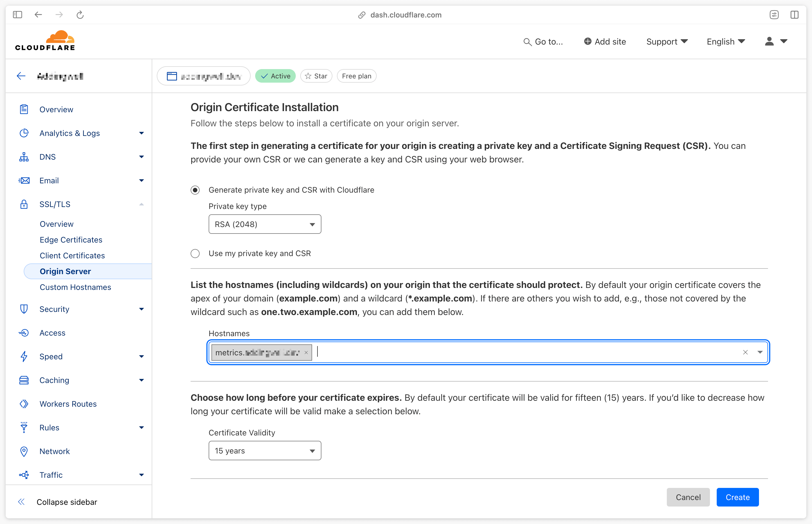Click the DNS icon in sidebar

click(24, 156)
